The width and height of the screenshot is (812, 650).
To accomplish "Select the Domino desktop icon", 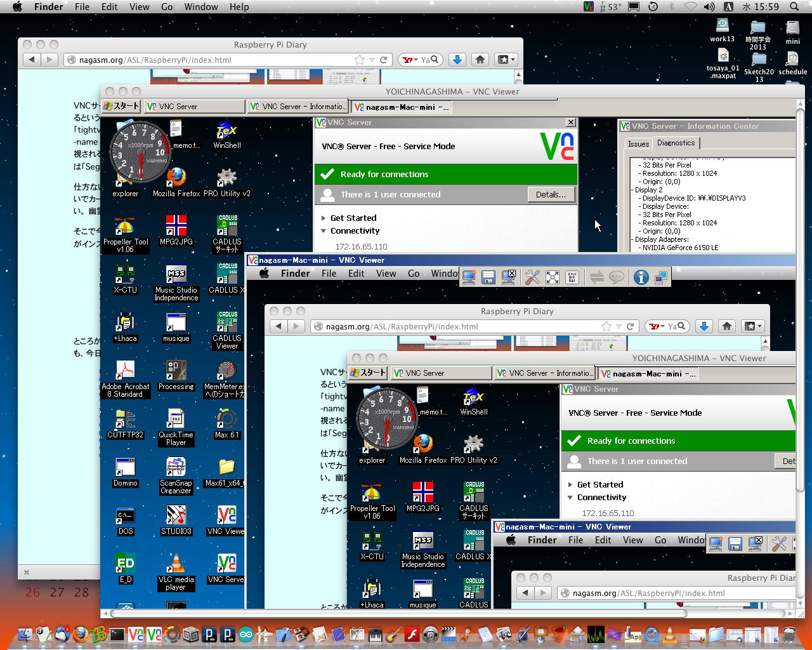I will (x=126, y=472).
